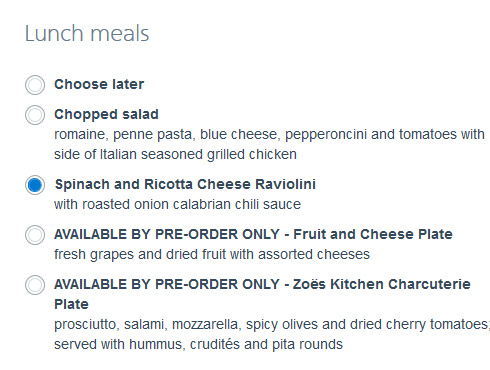Click AVAILABLE BY PRE-ORDER ONLY before Fruit and Cheese
Image resolution: width=490 pixels, height=370 pixels.
pyautogui.click(x=167, y=234)
